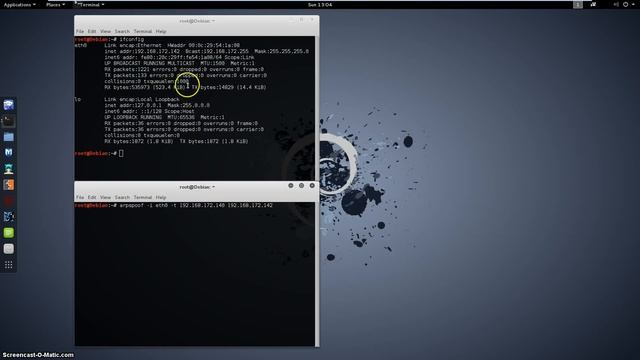
Task: Open Search menu in upper terminal
Action: 122,31
